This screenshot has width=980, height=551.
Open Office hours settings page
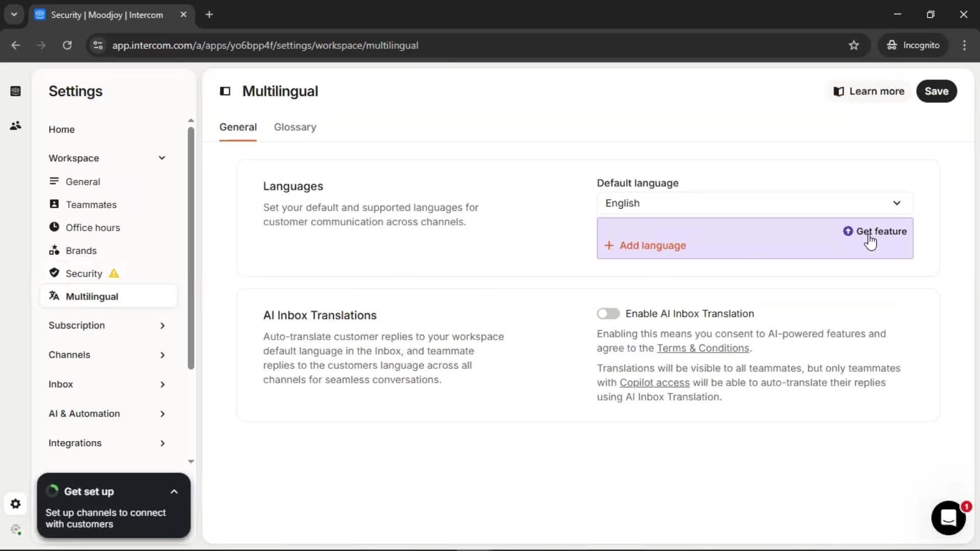pos(93,228)
